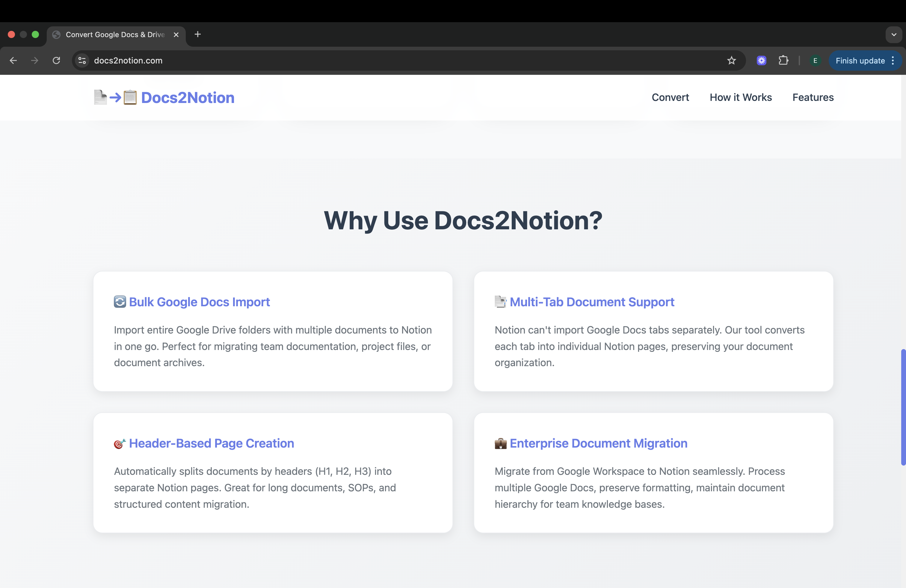
Task: Click the page vertical scrollbar thumb
Action: pos(903,407)
